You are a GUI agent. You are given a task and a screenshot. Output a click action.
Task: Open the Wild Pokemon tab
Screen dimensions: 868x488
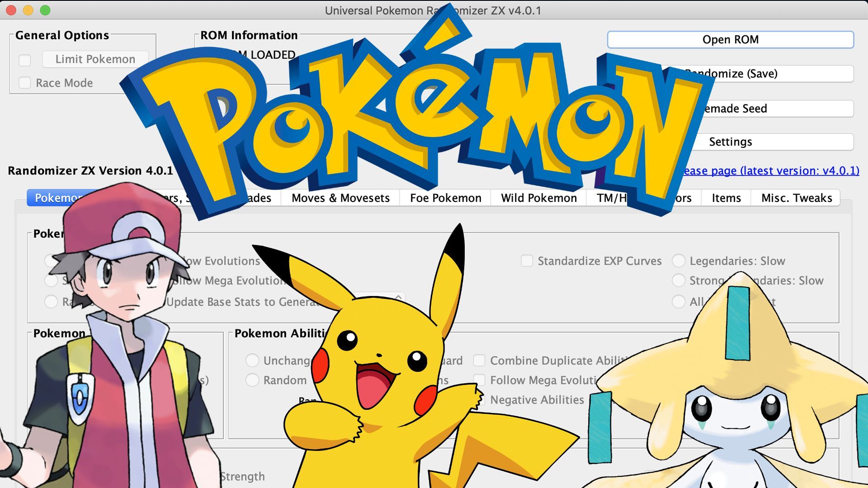pos(539,198)
